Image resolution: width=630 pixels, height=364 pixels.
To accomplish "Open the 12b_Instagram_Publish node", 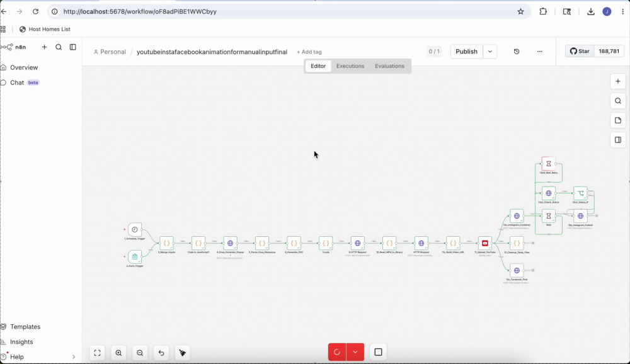I will pyautogui.click(x=581, y=216).
